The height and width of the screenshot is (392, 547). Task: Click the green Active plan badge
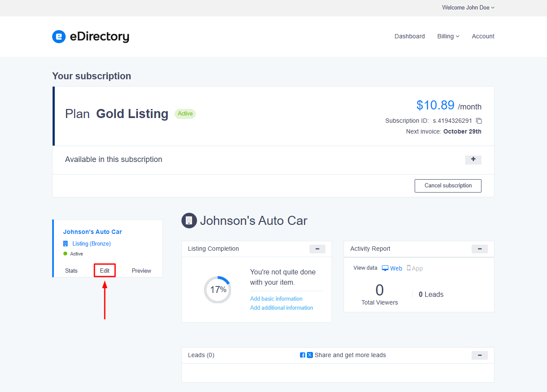(x=185, y=114)
